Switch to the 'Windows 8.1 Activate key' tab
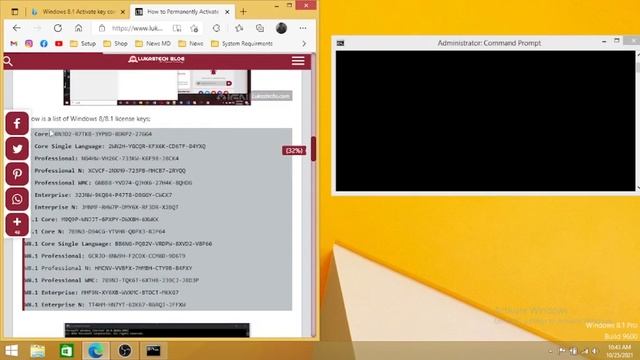 coord(78,12)
